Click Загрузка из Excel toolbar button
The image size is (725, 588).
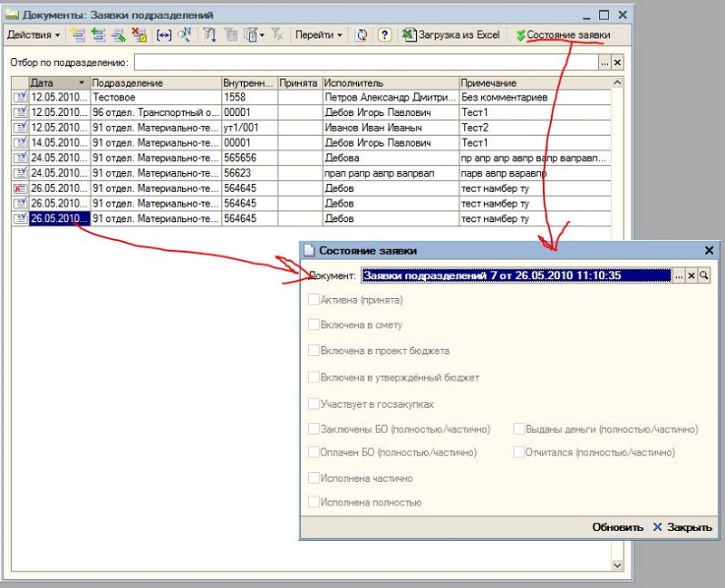[x=451, y=35]
